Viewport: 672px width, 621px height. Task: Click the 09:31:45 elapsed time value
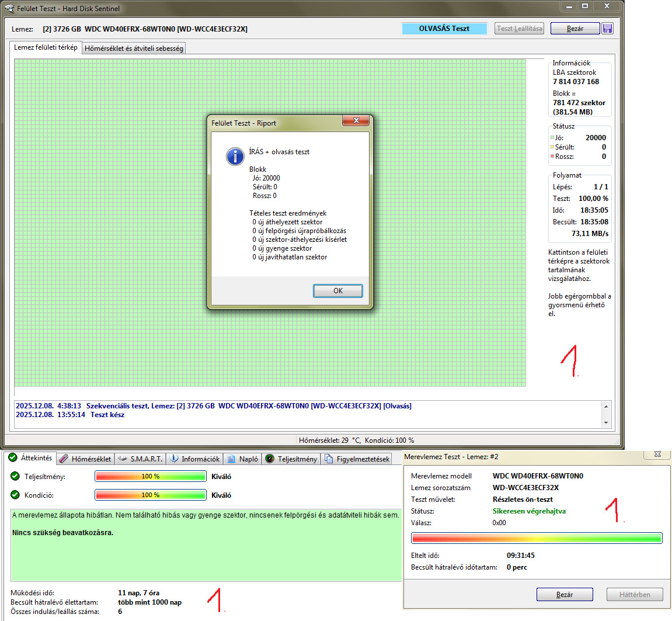[x=520, y=556]
